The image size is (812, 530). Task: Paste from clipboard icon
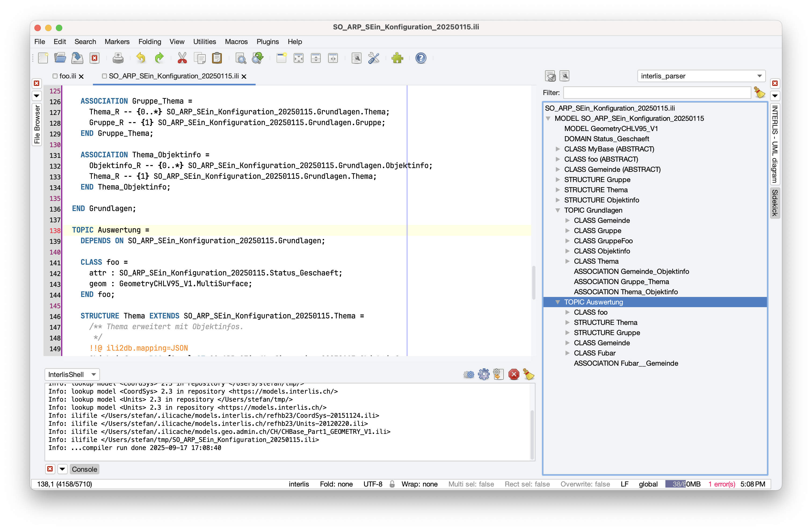(x=217, y=58)
